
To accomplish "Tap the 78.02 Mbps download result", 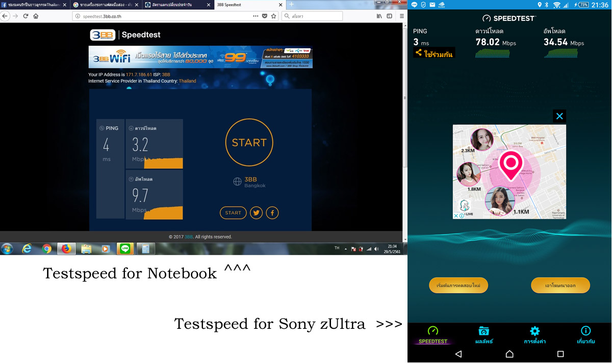I will coord(496,43).
